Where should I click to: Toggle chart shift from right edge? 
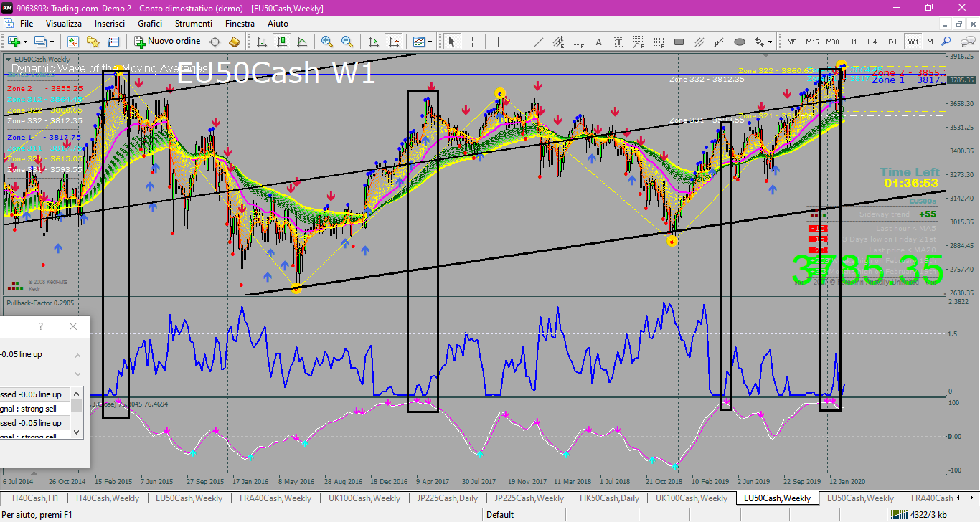(x=393, y=42)
